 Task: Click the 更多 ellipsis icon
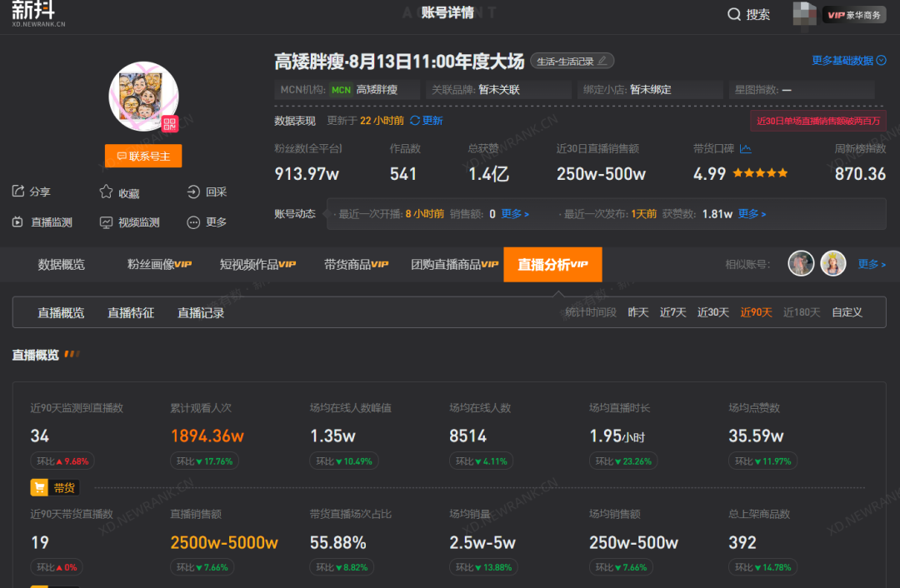(x=193, y=222)
